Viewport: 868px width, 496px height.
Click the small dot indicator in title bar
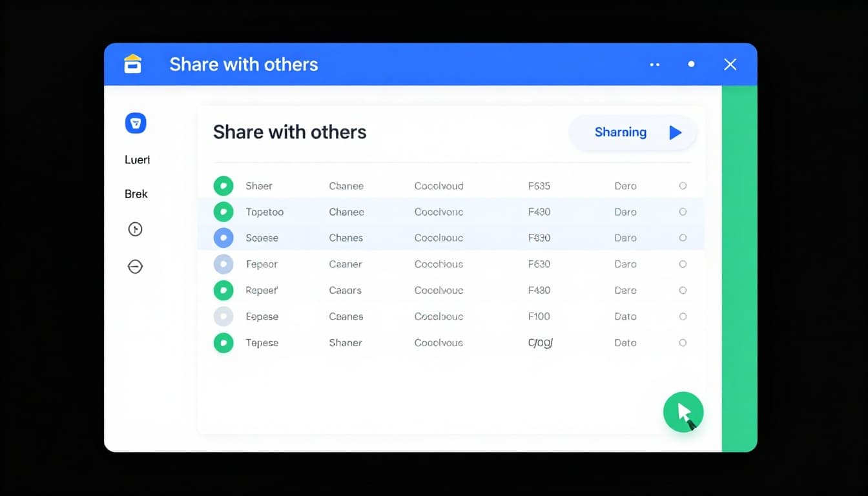pyautogui.click(x=691, y=64)
